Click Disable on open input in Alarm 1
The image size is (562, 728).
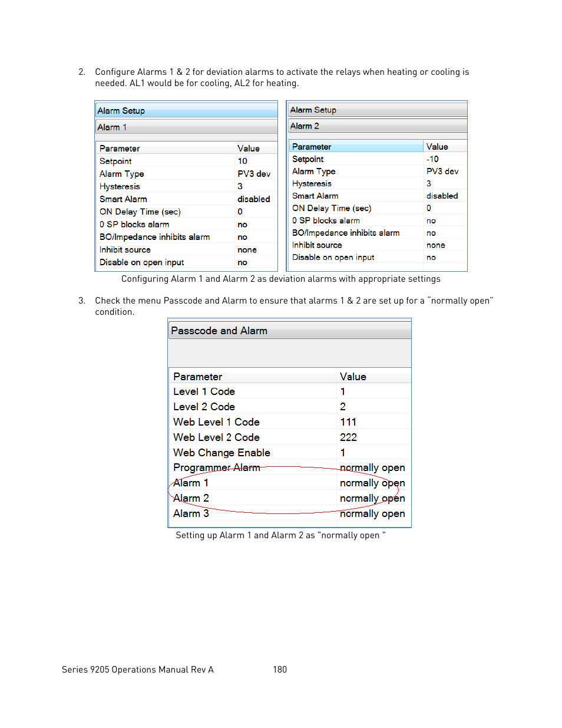click(x=141, y=262)
